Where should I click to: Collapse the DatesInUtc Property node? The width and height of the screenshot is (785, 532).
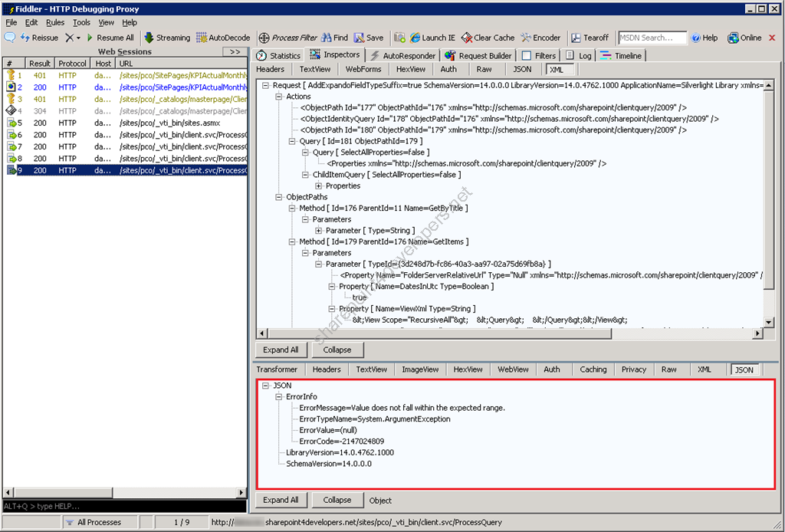(331, 286)
